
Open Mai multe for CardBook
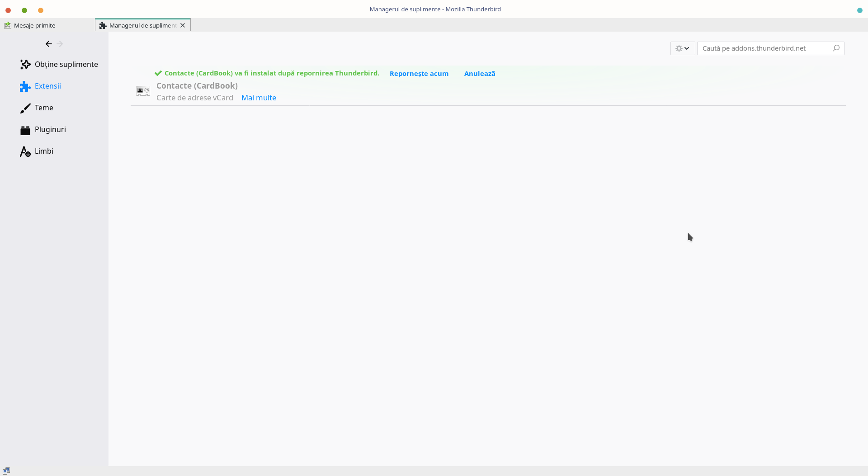point(259,98)
